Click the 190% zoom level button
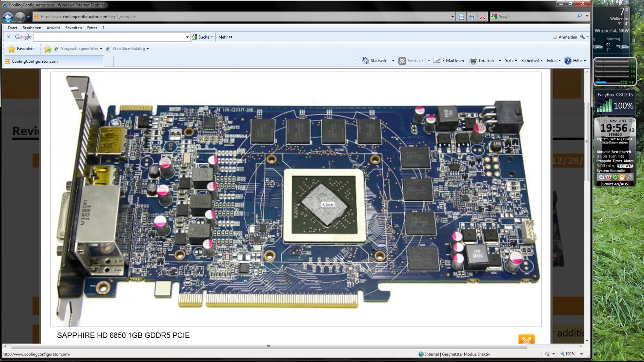This screenshot has height=362, width=644. tap(568, 354)
